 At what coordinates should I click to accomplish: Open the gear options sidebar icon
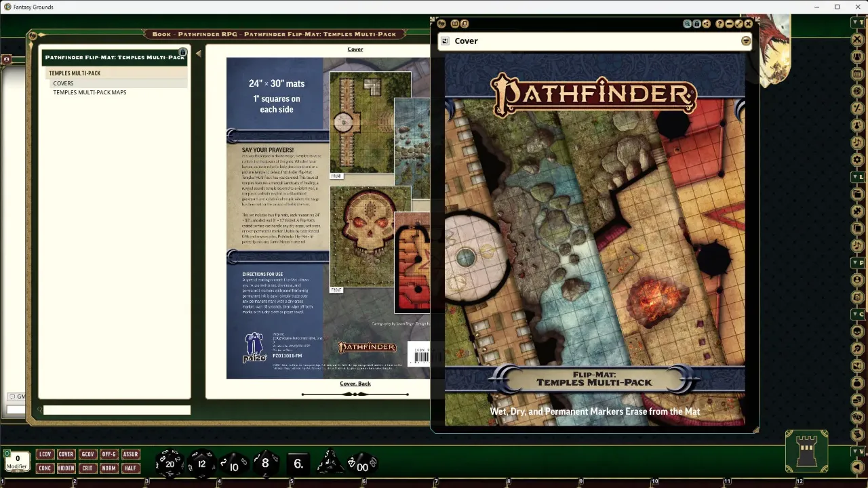pos(857,159)
